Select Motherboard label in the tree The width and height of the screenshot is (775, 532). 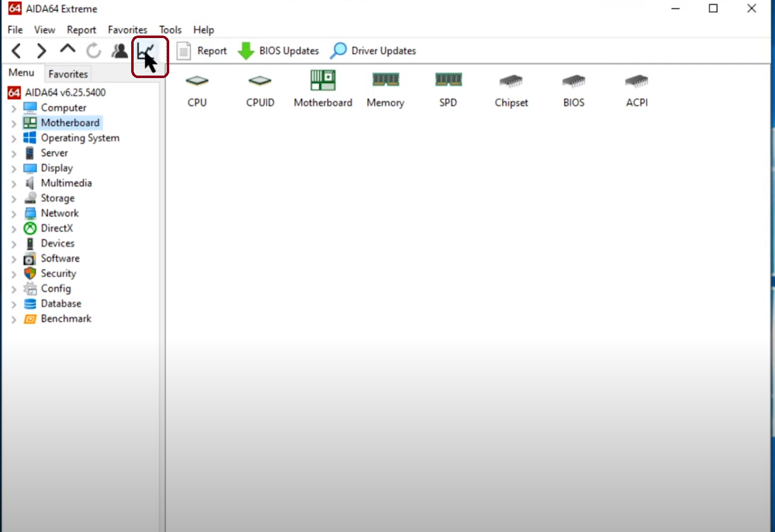click(x=70, y=123)
